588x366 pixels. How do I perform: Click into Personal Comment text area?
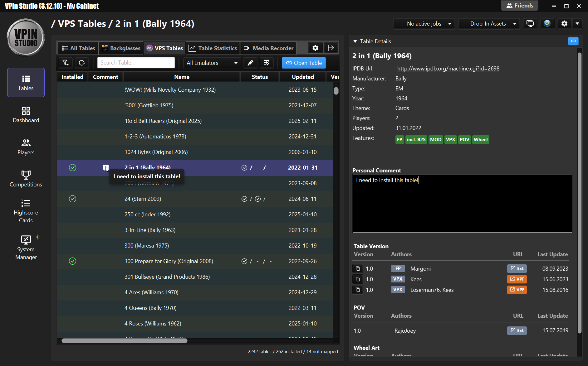click(462, 203)
